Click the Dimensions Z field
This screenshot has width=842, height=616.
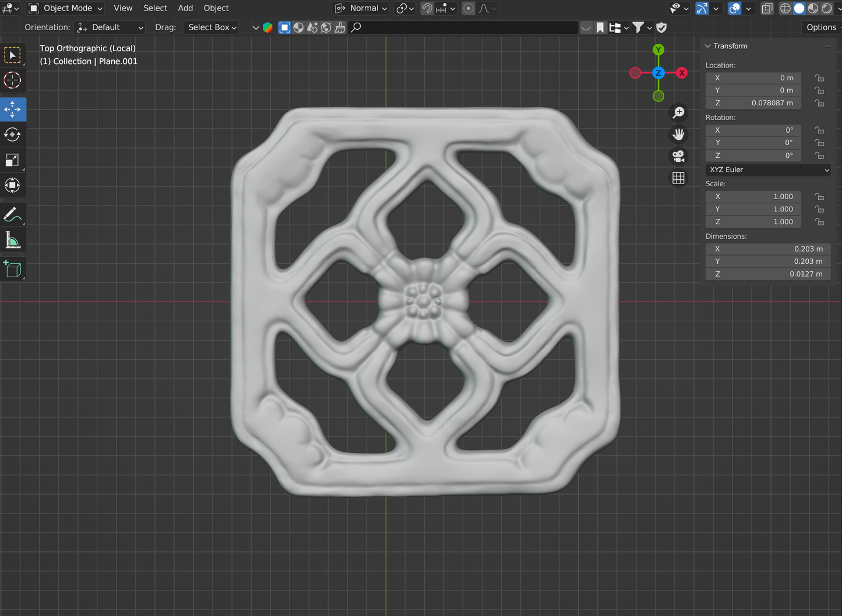pos(767,274)
